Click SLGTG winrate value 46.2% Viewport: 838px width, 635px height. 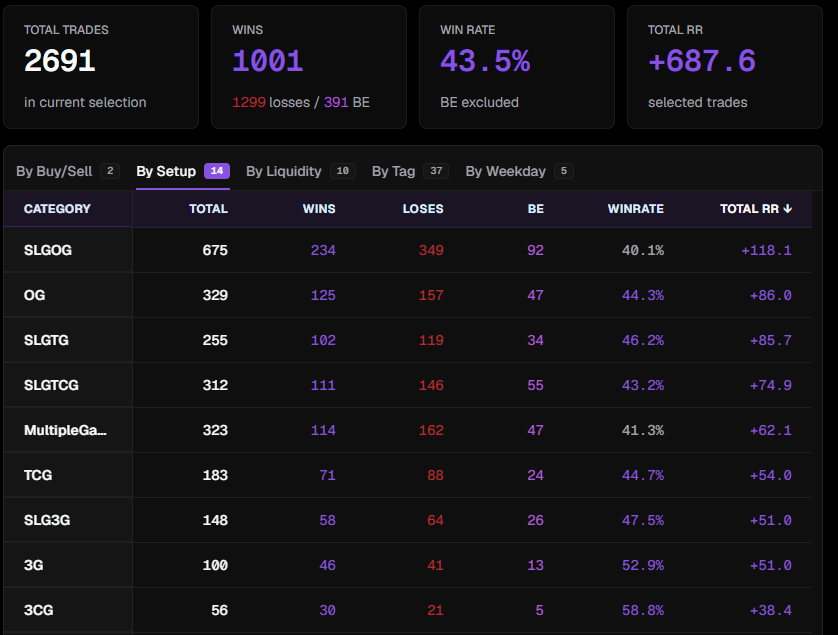coord(643,340)
